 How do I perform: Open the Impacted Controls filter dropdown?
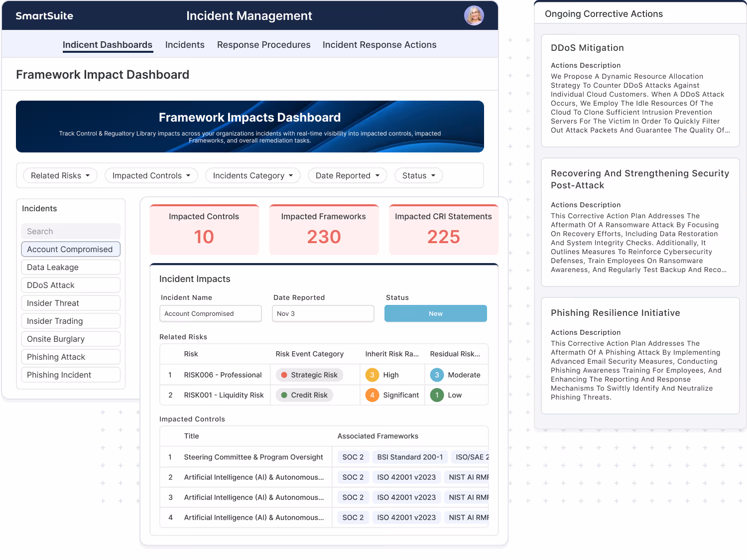point(151,175)
